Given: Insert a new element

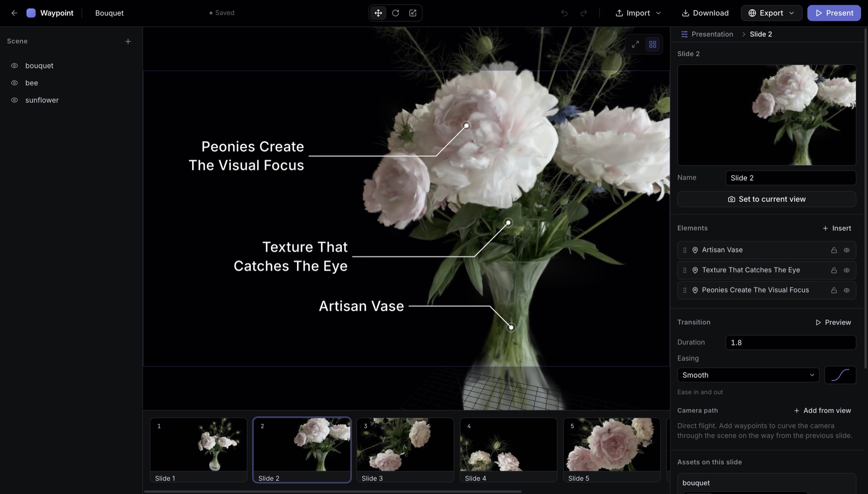Looking at the screenshot, I should click(836, 228).
